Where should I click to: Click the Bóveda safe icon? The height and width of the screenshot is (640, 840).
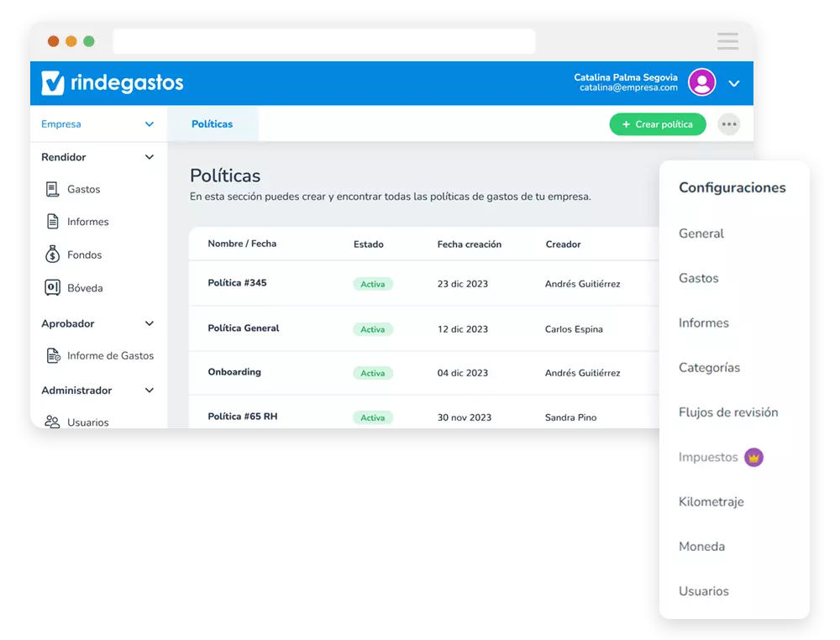click(x=52, y=288)
